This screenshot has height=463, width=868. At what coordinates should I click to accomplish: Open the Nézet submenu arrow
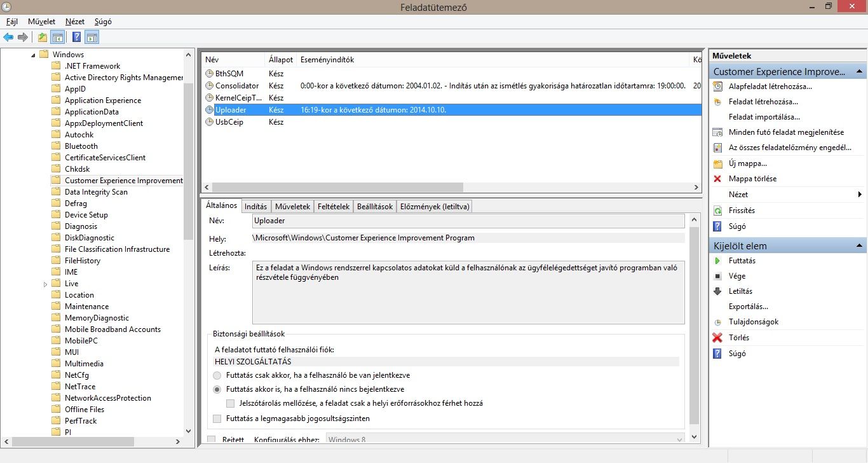click(x=859, y=195)
